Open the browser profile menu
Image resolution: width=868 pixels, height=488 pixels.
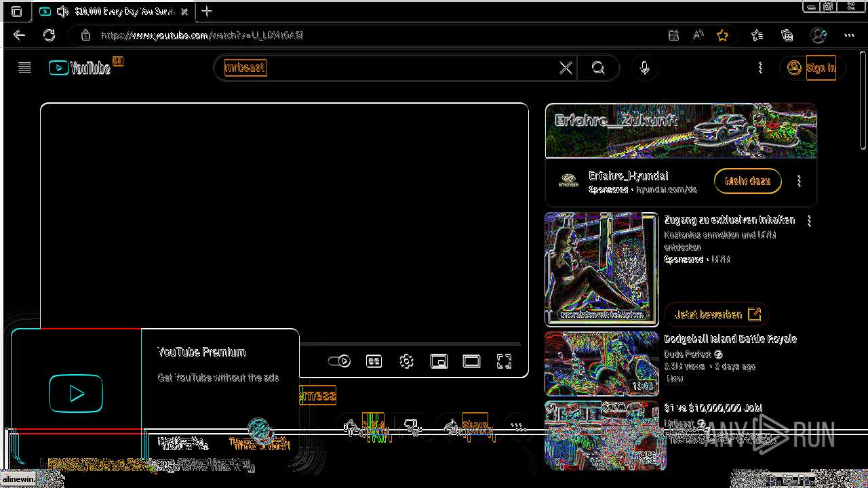pos(818,35)
